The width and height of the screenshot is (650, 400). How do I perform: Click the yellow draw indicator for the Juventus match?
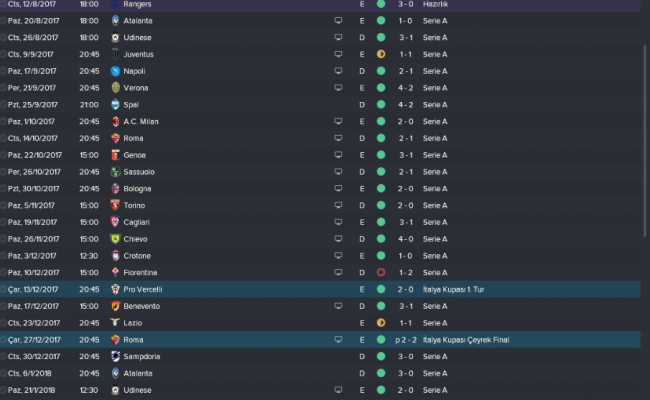[381, 54]
